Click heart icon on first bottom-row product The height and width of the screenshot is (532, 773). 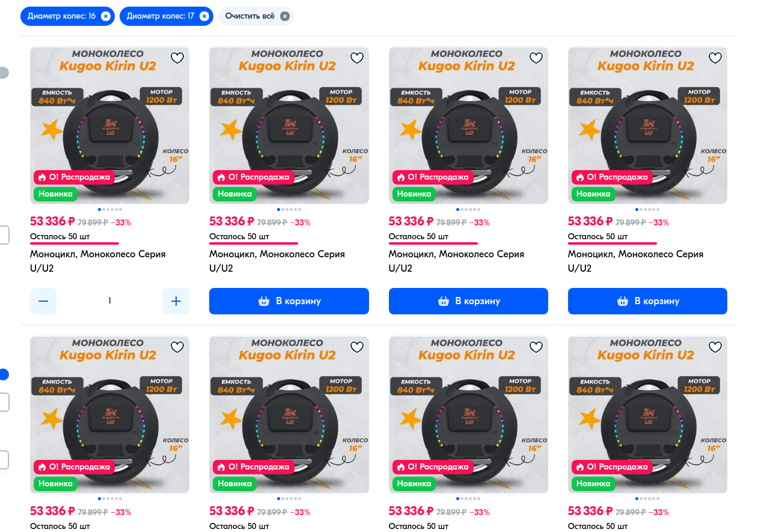pyautogui.click(x=177, y=347)
